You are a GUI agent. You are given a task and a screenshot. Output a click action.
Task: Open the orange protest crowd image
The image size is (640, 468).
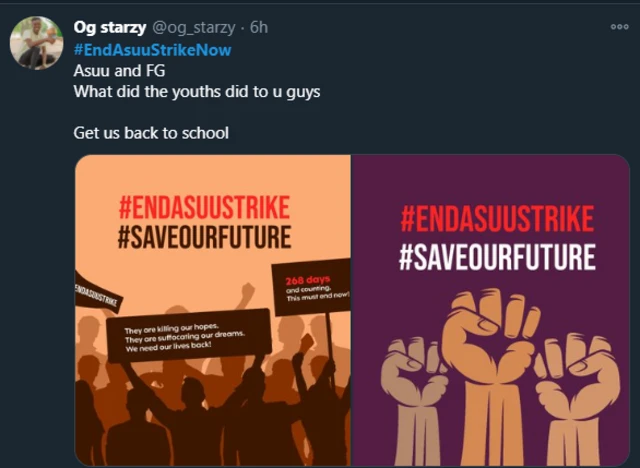(x=213, y=310)
